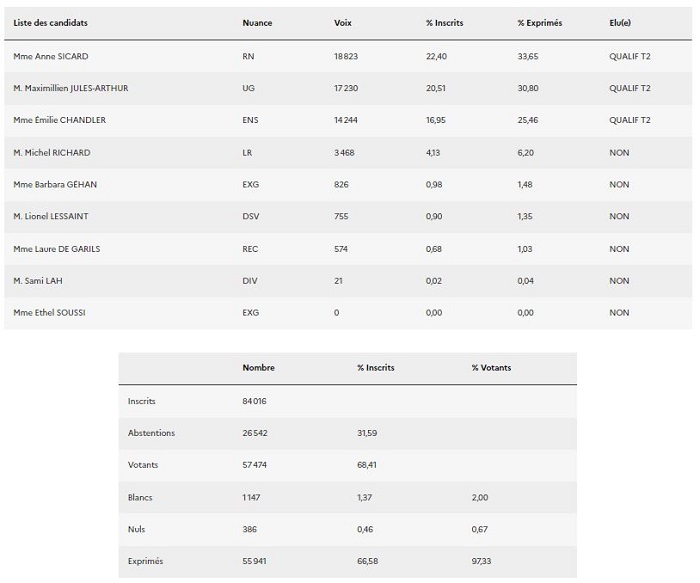Select the Mme Ethel SOUSSI row

[x=348, y=313]
